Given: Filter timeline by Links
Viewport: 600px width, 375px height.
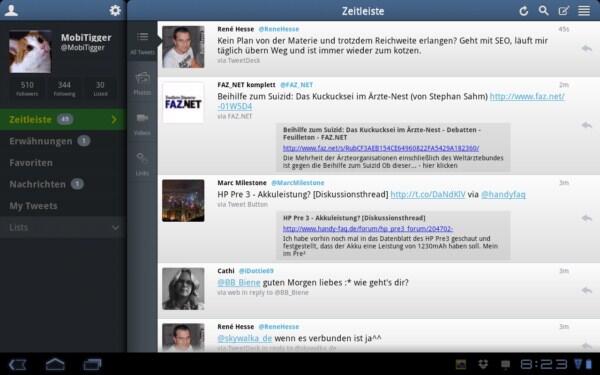Looking at the screenshot, I should 142,164.
